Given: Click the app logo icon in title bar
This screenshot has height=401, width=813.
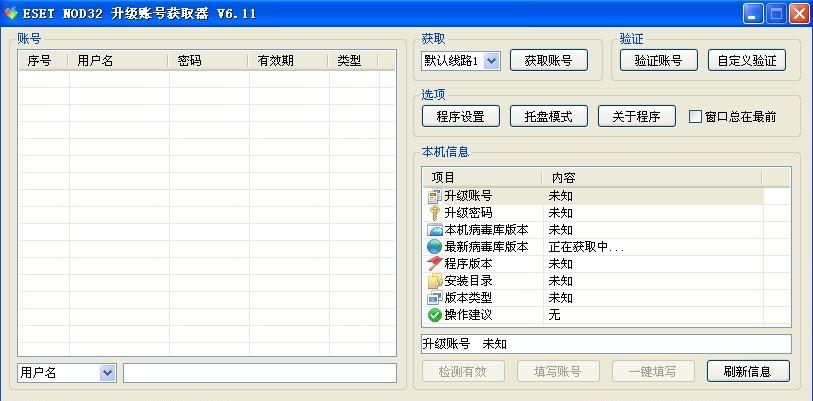Looking at the screenshot, I should point(10,13).
